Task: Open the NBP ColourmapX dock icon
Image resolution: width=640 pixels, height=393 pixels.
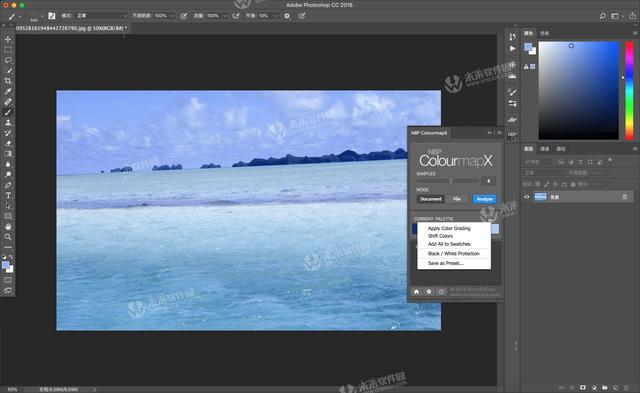Action: (x=512, y=135)
